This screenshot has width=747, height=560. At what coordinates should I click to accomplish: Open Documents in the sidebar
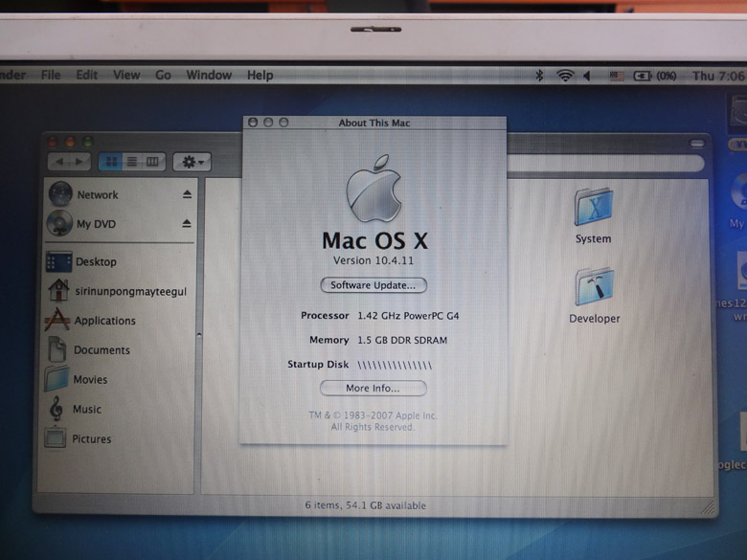click(102, 350)
